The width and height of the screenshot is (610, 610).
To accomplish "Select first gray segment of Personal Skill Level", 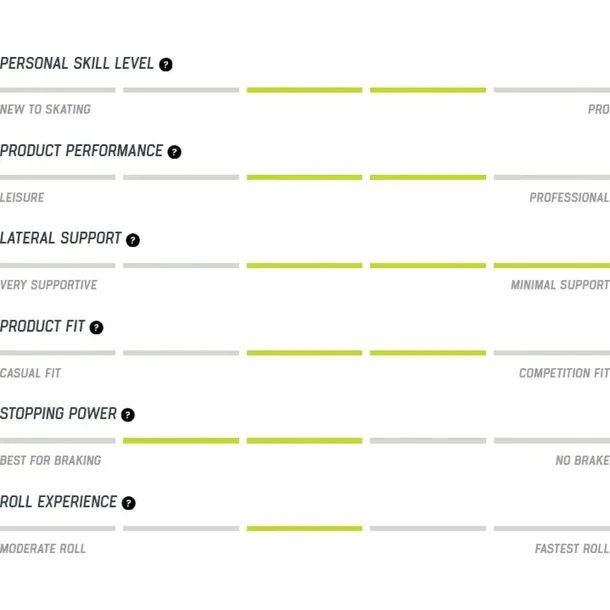I will (58, 90).
